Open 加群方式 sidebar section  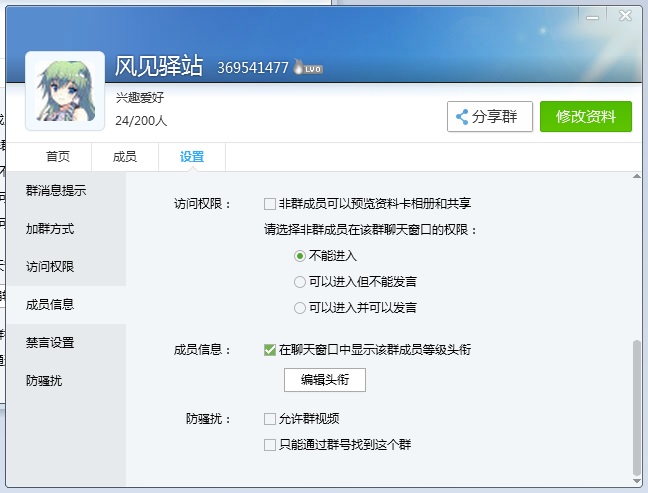click(x=66, y=229)
